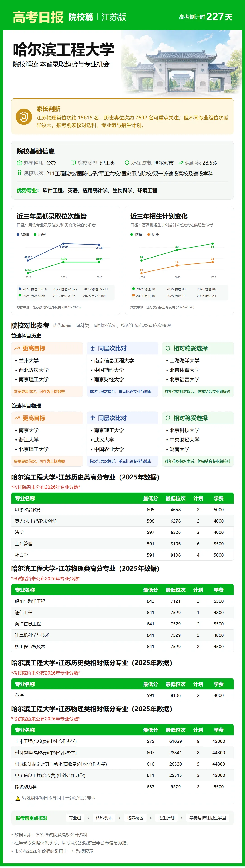Screen dimensions: 245x868
Task: Click the 江苏版 label in header
Action: click(x=114, y=17)
